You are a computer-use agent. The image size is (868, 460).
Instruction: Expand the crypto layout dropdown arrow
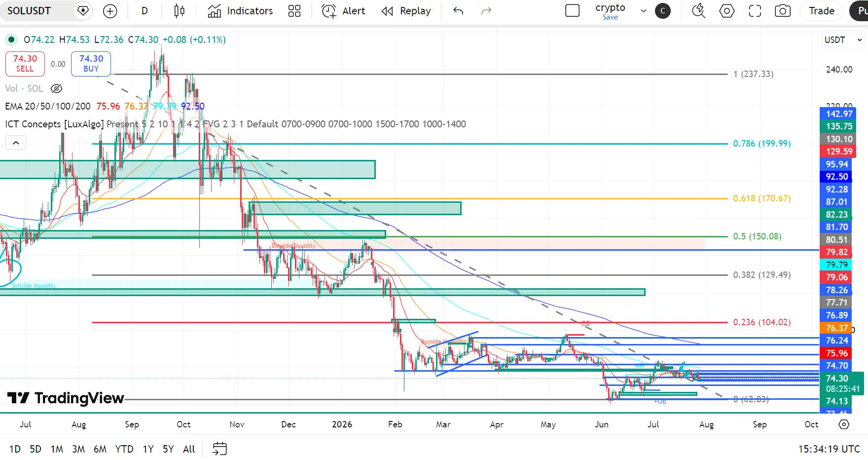click(x=643, y=11)
